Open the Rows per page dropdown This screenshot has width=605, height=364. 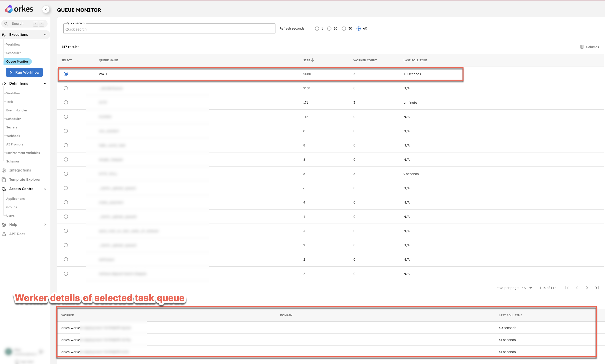tap(527, 288)
